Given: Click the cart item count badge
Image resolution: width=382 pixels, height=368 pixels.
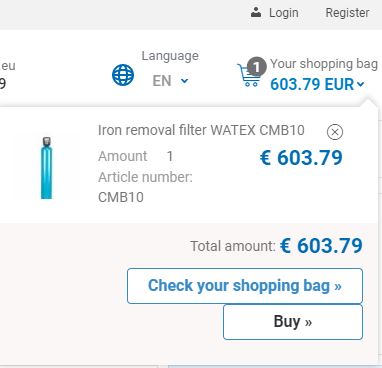Looking at the screenshot, I should [x=256, y=67].
